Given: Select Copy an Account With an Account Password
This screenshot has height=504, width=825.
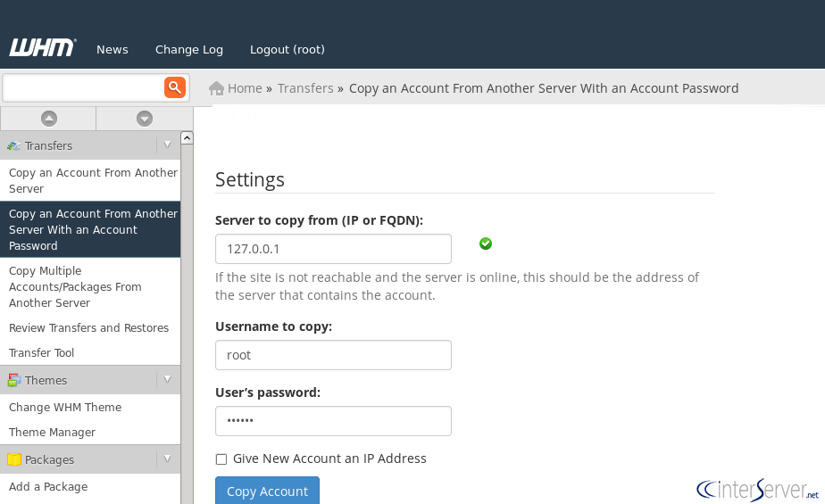Looking at the screenshot, I should [x=90, y=229].
